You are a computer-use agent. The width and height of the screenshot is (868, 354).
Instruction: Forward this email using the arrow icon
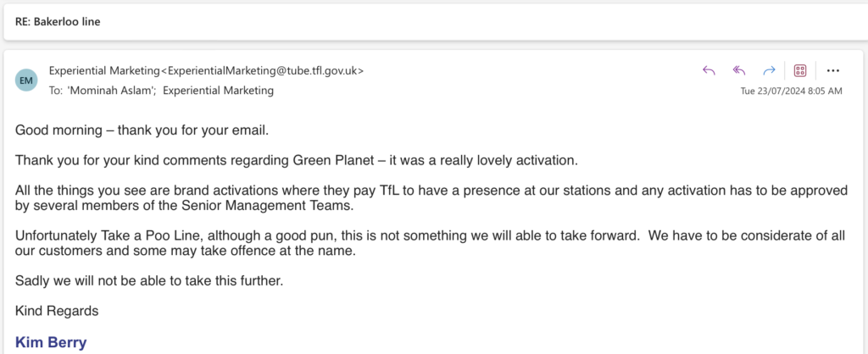pos(769,70)
